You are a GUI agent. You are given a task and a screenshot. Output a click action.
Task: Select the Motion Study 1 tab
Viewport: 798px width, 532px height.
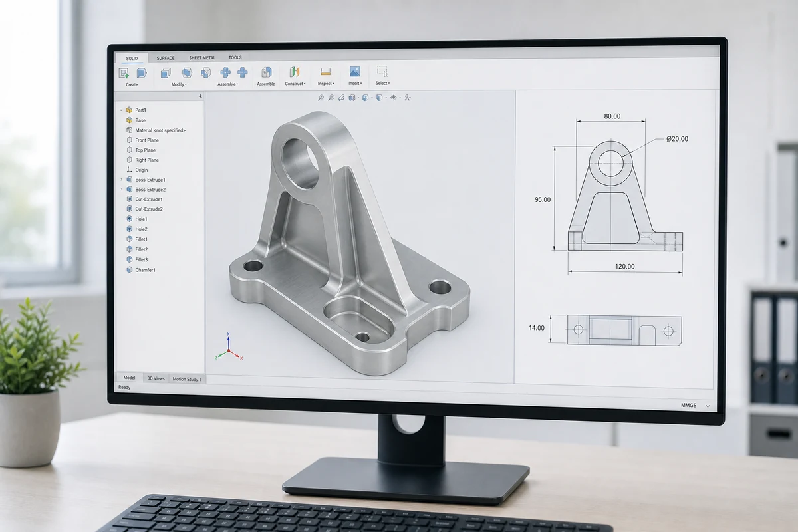pyautogui.click(x=188, y=379)
